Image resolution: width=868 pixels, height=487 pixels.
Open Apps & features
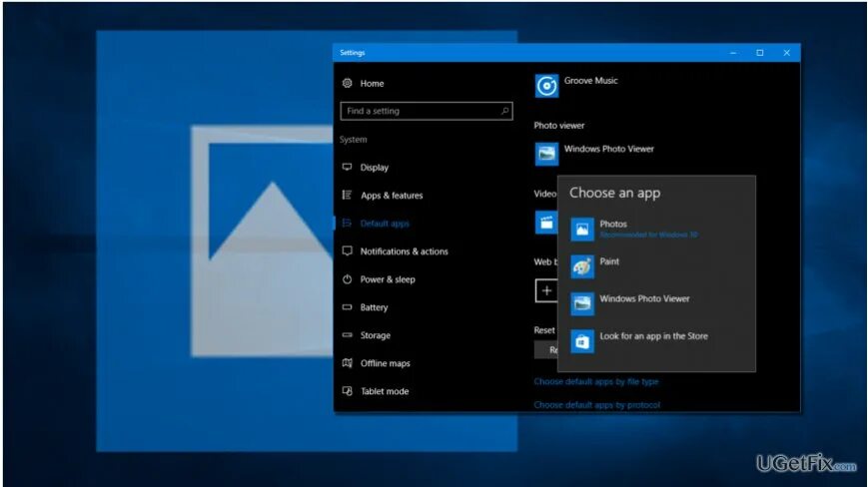point(392,196)
